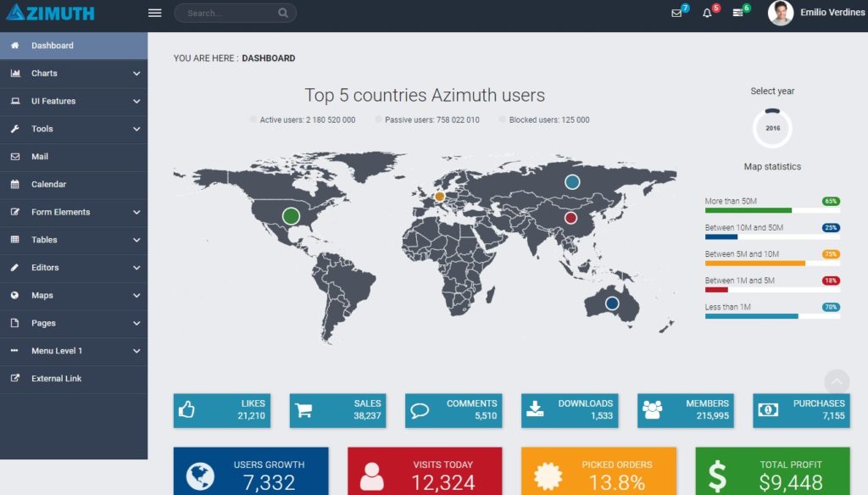Select Mail from the sidebar
This screenshot has height=495, width=868.
(74, 157)
